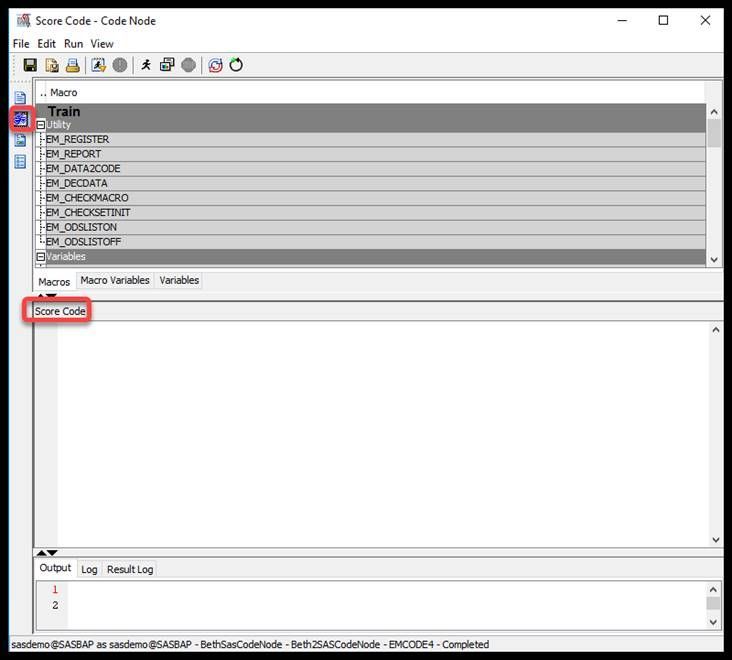The width and height of the screenshot is (732, 660).
Task: Click the Code Node window title icon
Action: (23, 21)
